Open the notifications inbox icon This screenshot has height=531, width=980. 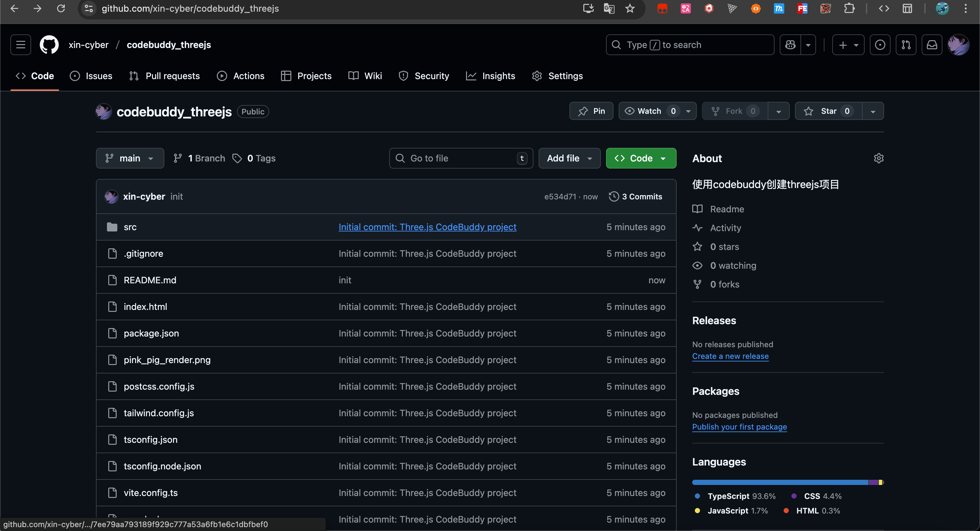[932, 45]
